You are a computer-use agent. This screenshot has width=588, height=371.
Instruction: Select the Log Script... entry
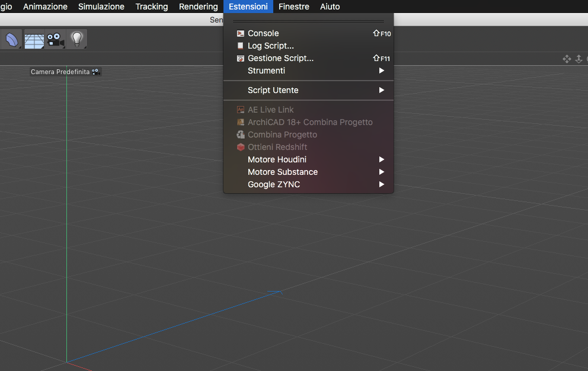[x=308, y=46]
